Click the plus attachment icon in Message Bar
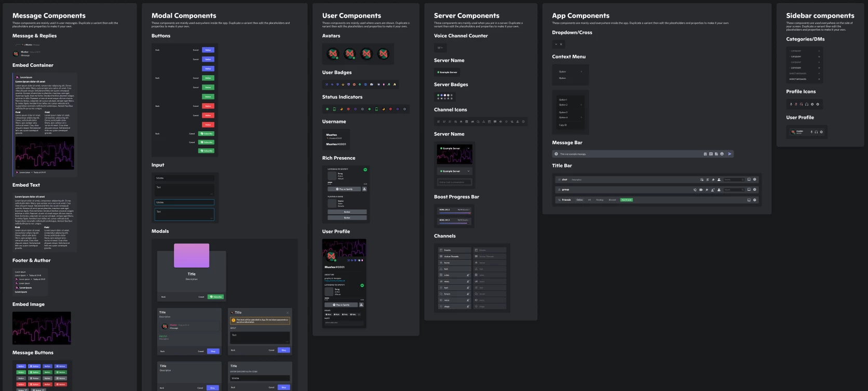Image resolution: width=868 pixels, height=391 pixels. [556, 154]
